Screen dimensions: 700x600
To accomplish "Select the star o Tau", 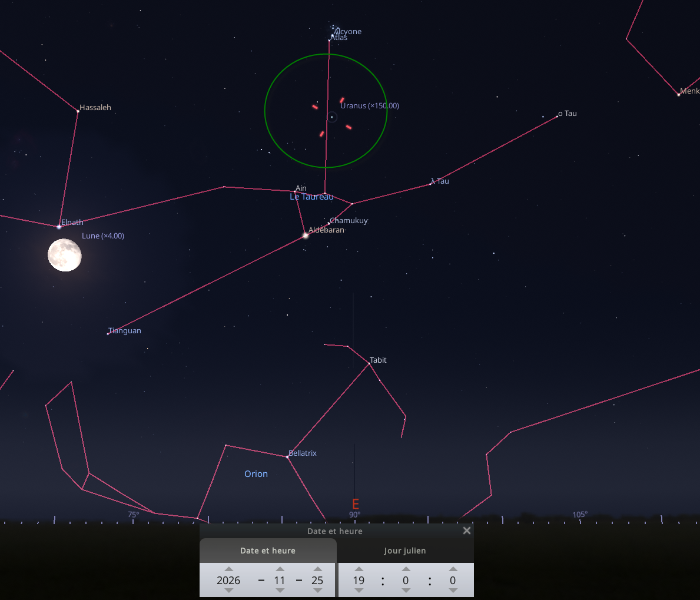I will coord(557,117).
